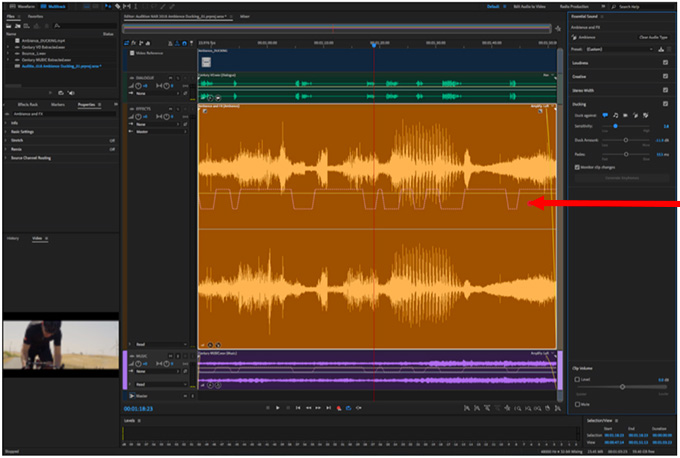Duck against SFX icon
This screenshot has height=458, width=680.
625,115
